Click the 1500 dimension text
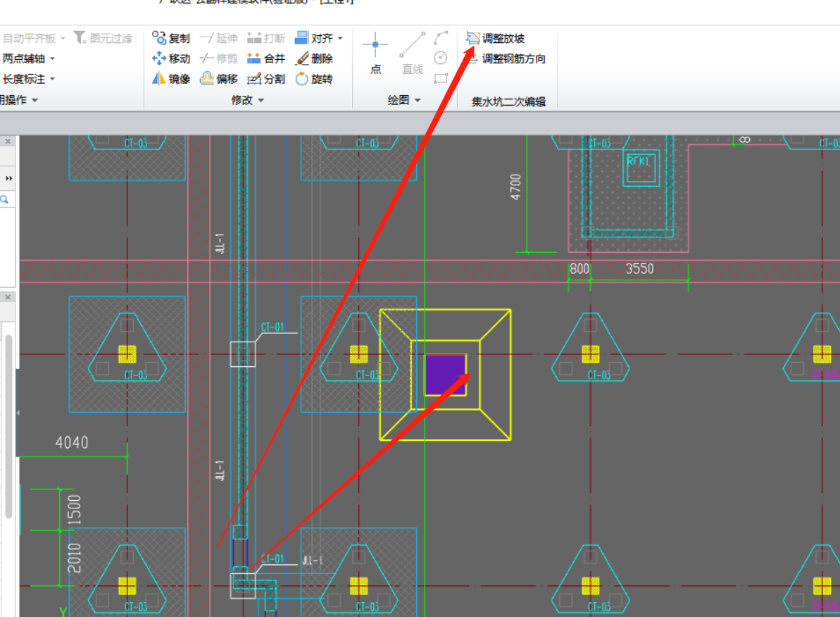This screenshot has width=840, height=617. point(74,510)
